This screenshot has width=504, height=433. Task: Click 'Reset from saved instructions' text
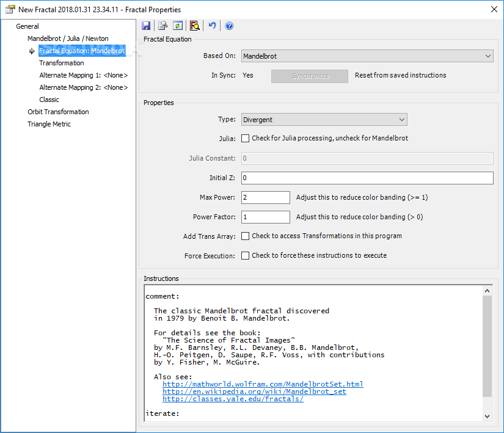[x=401, y=75]
